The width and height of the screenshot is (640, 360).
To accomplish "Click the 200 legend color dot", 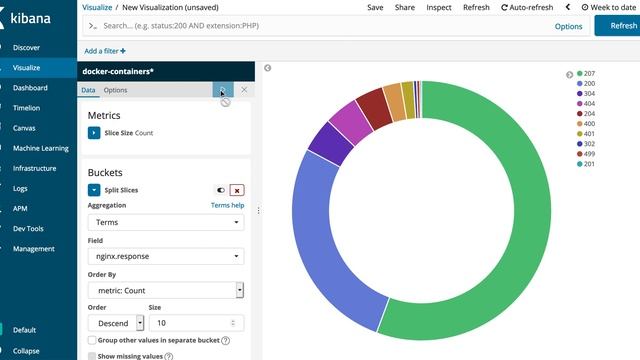I will (579, 84).
